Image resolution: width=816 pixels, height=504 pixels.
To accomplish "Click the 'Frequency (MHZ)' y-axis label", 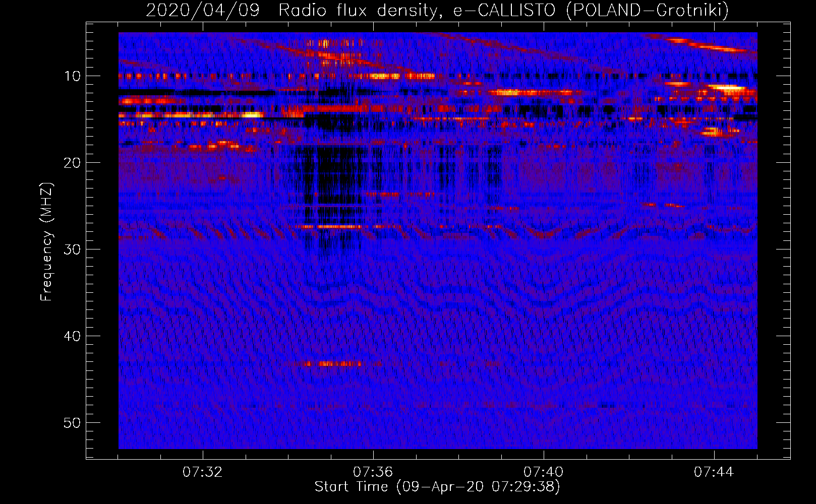I will 46,242.
